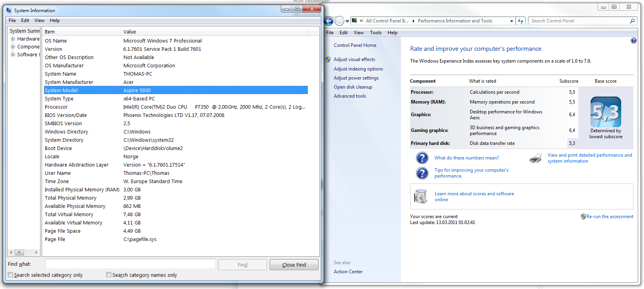Click the Item column header
644x289 pixels.
(x=81, y=31)
